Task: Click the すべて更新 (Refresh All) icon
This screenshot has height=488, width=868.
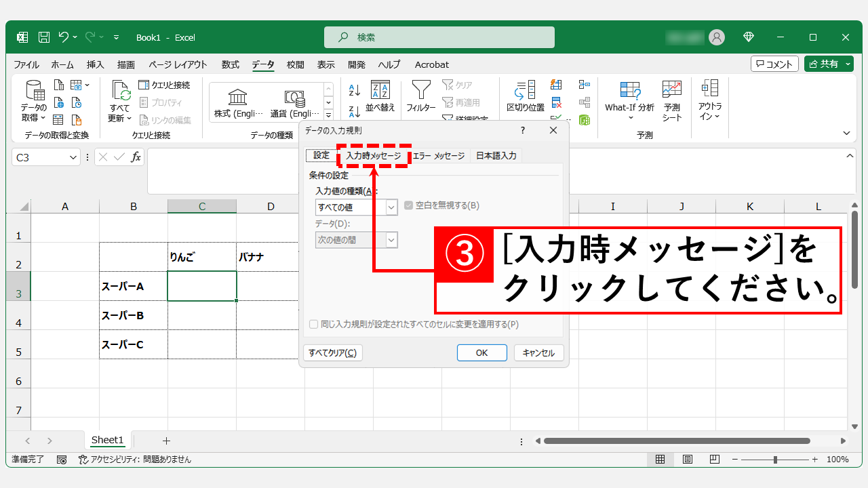Action: point(121,97)
